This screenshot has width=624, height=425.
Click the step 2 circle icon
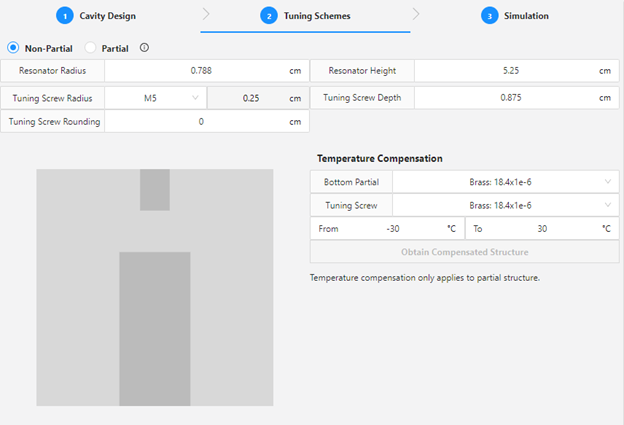click(269, 16)
